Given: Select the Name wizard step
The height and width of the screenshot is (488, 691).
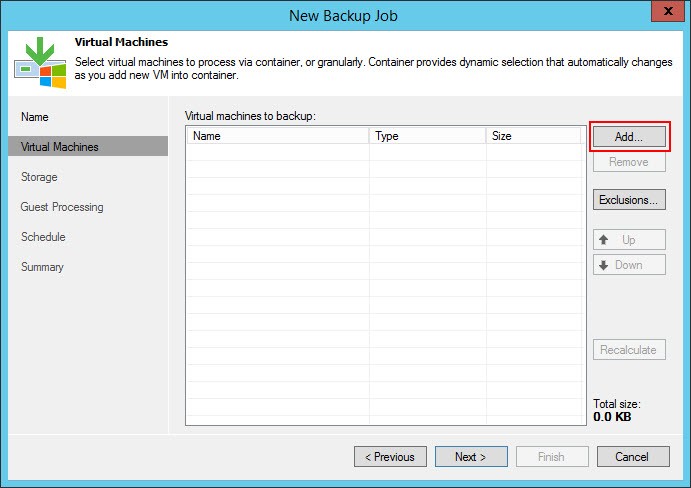Looking at the screenshot, I should point(35,117).
